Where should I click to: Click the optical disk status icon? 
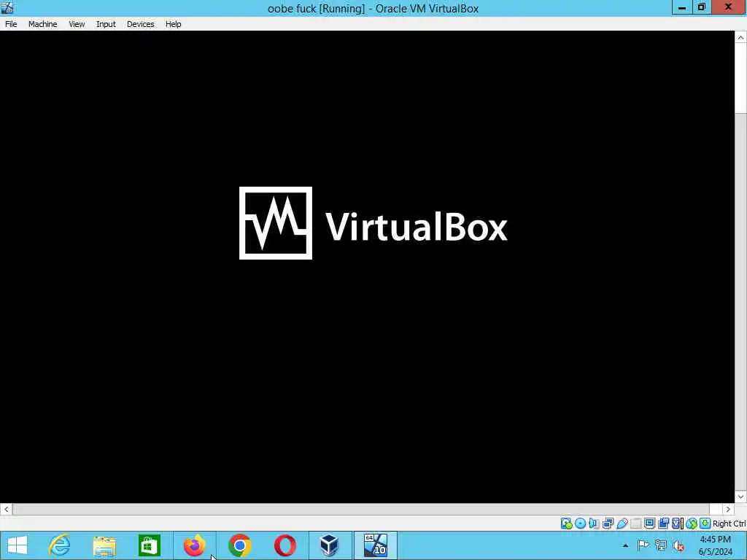pos(580,524)
